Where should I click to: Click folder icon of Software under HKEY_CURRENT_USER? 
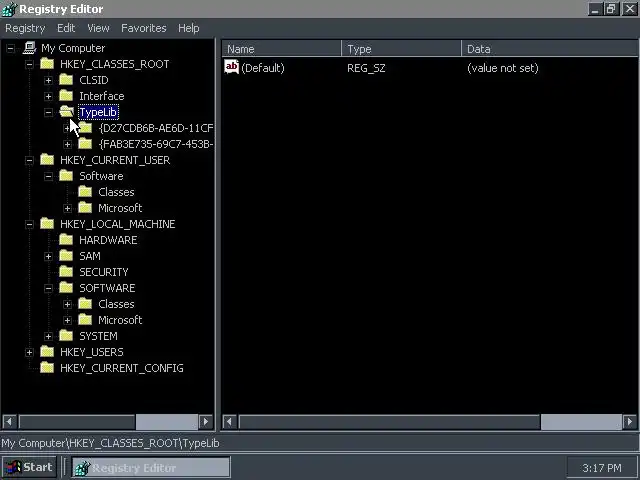pyautogui.click(x=66, y=176)
